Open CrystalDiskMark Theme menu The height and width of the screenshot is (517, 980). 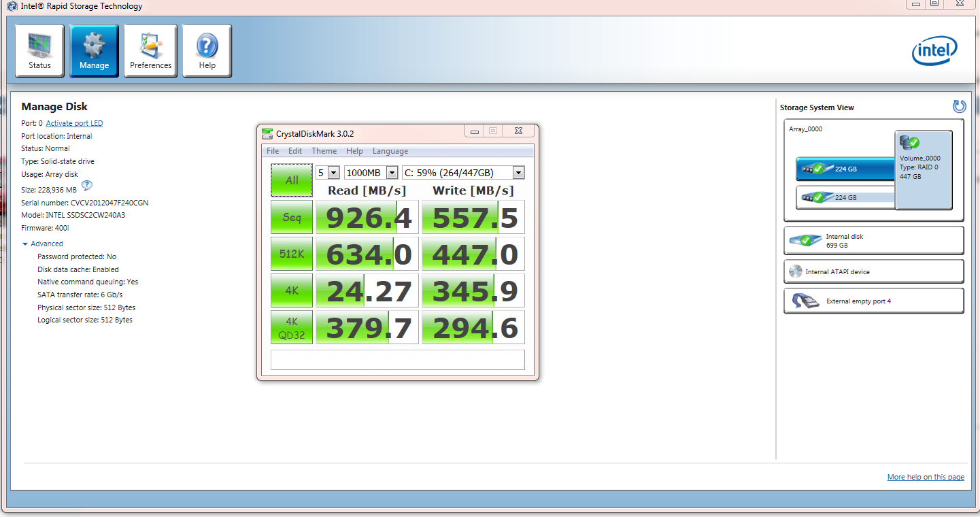[324, 151]
